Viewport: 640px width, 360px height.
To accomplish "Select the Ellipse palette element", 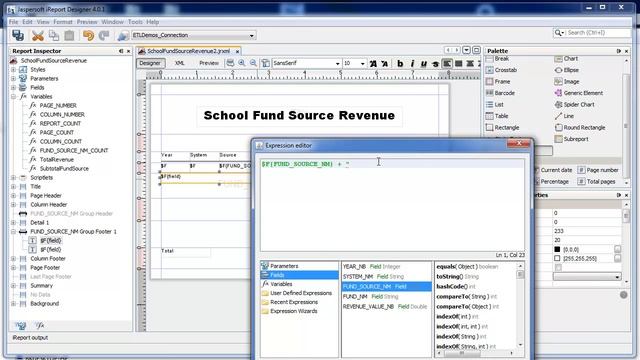I will [x=567, y=70].
